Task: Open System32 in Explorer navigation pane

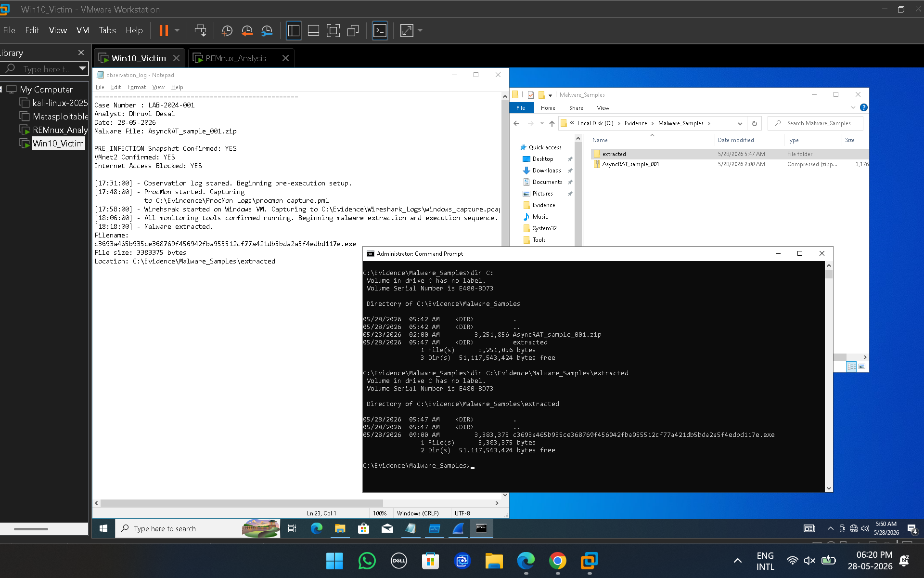Action: (544, 228)
